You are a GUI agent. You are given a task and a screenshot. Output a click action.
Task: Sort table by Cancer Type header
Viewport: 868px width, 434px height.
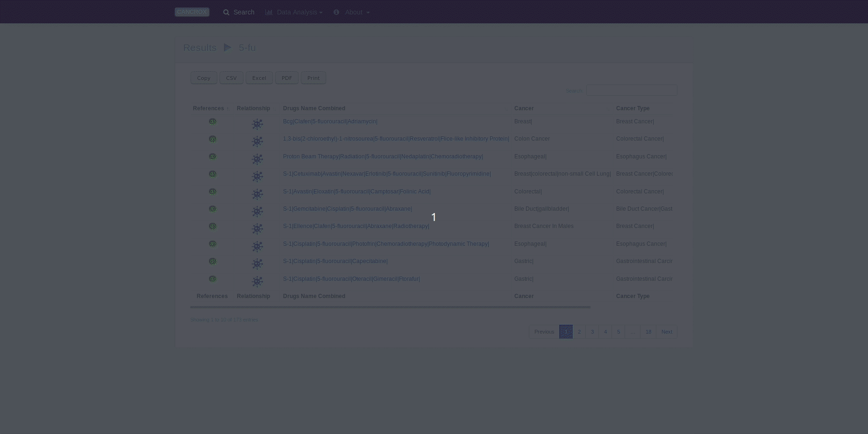[x=633, y=108]
